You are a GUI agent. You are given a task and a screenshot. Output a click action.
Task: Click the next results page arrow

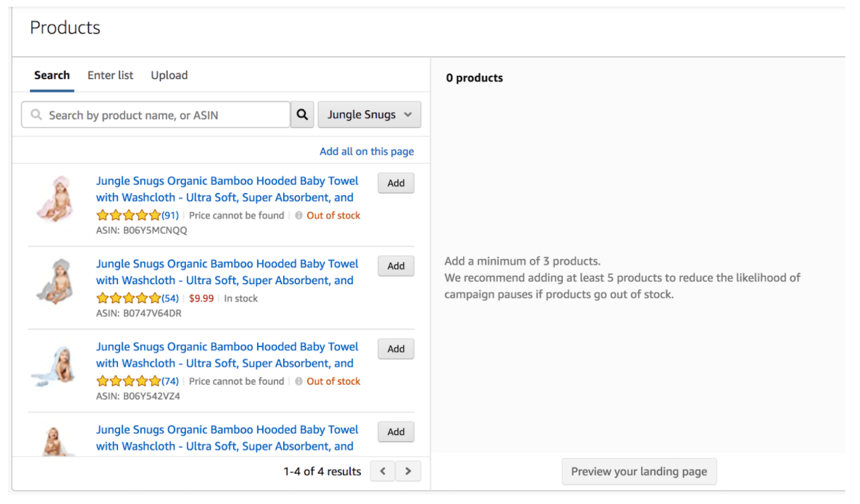(409, 471)
